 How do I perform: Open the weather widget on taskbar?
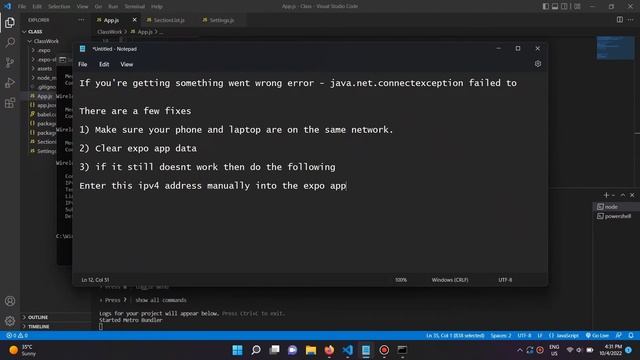click(23, 350)
